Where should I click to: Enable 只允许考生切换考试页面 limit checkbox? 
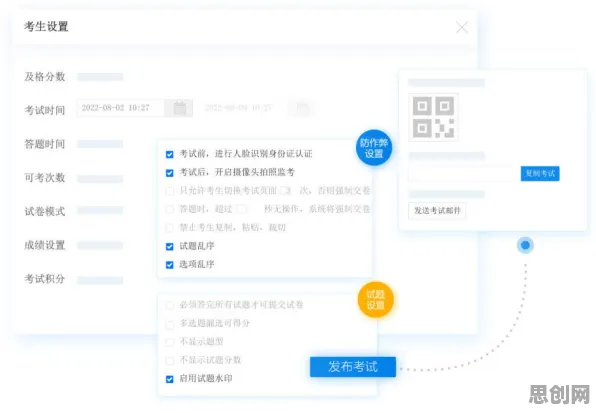pos(170,191)
